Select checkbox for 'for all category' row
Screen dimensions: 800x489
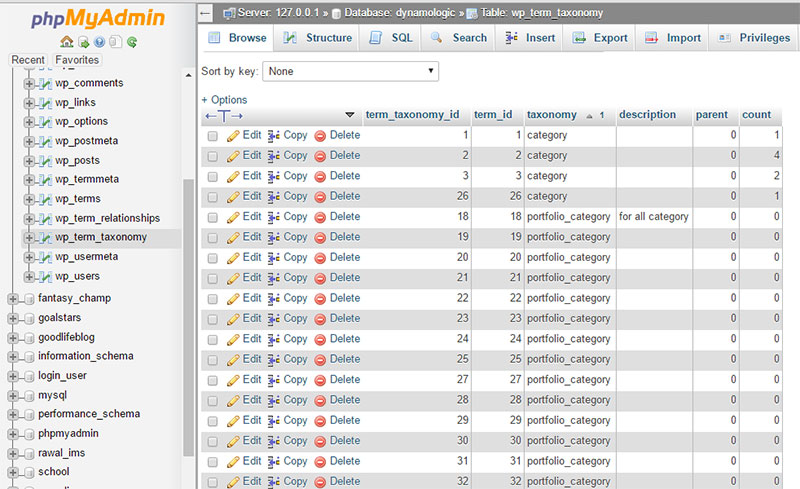(x=213, y=217)
